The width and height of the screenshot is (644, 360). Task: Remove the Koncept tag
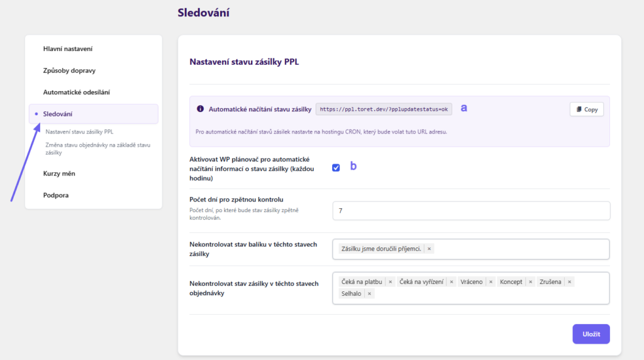pos(530,282)
